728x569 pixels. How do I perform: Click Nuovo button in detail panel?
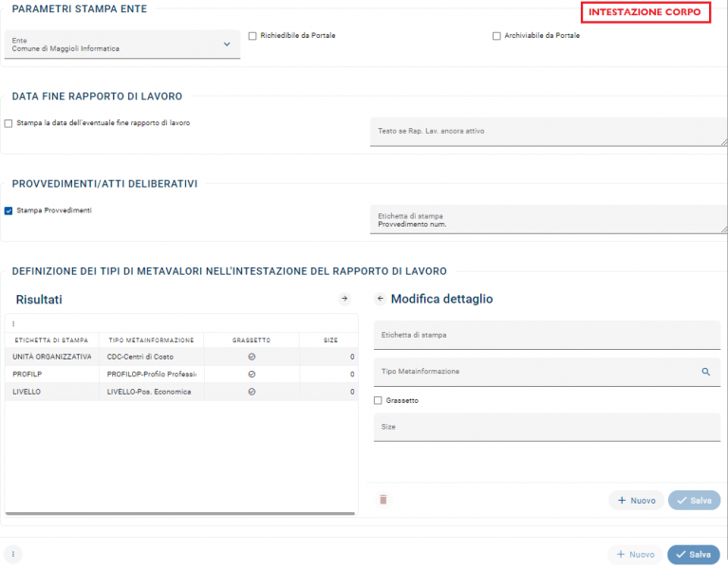pos(637,501)
